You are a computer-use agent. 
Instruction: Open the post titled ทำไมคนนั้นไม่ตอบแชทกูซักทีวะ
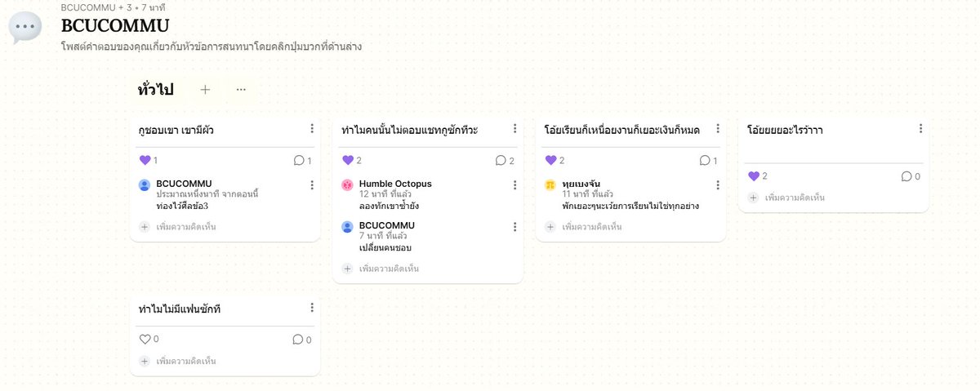(410, 130)
